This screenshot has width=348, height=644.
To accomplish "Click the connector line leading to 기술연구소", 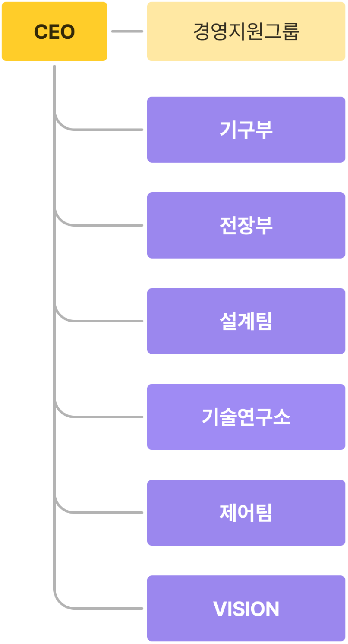I will click(x=103, y=417).
